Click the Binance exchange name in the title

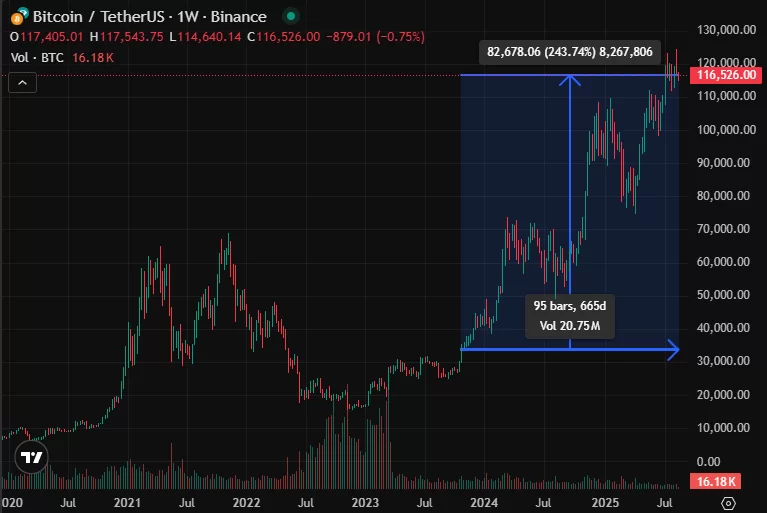pos(239,17)
